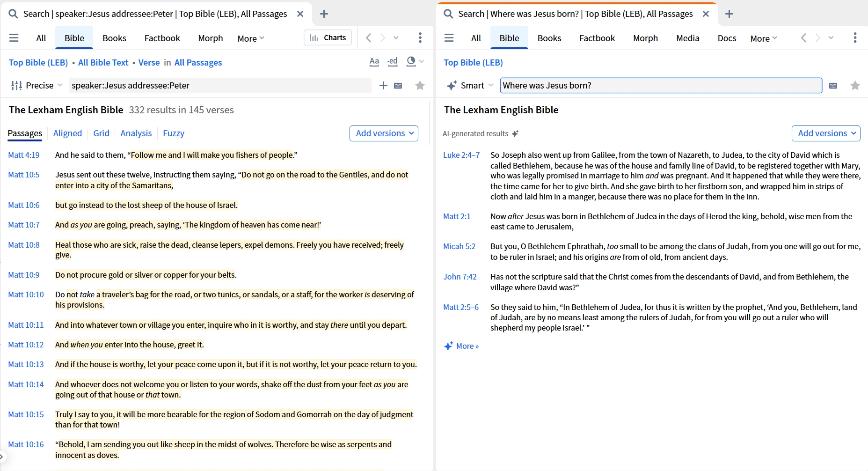Expand More tabs in right panel
This screenshot has width=868, height=471.
coord(764,38)
